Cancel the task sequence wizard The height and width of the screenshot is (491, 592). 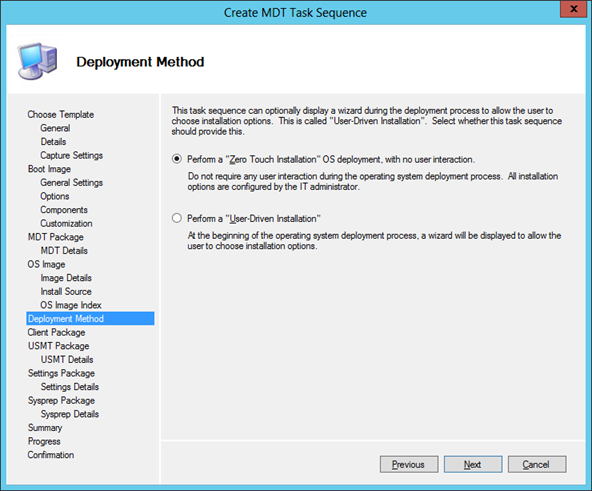point(537,464)
